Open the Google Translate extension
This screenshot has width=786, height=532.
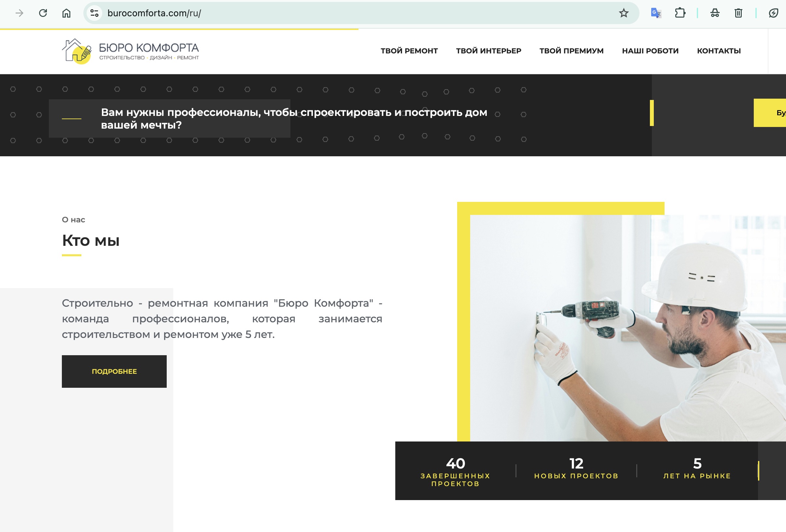[x=655, y=13]
